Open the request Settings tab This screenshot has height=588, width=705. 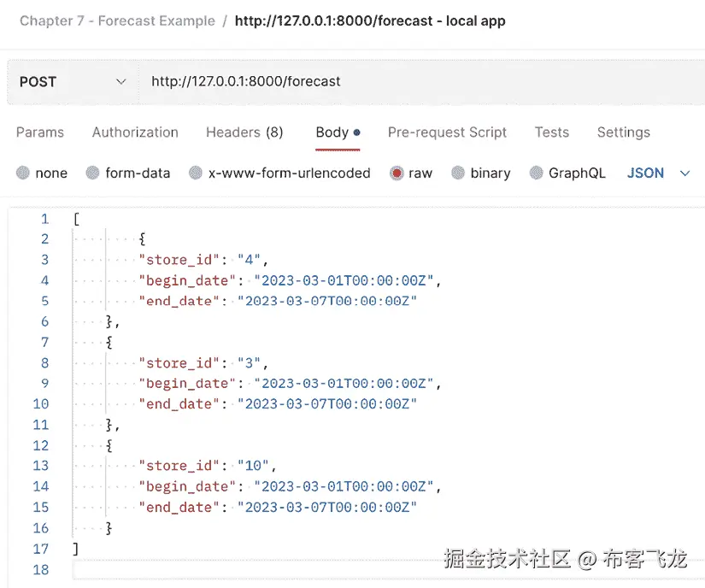pyautogui.click(x=623, y=132)
